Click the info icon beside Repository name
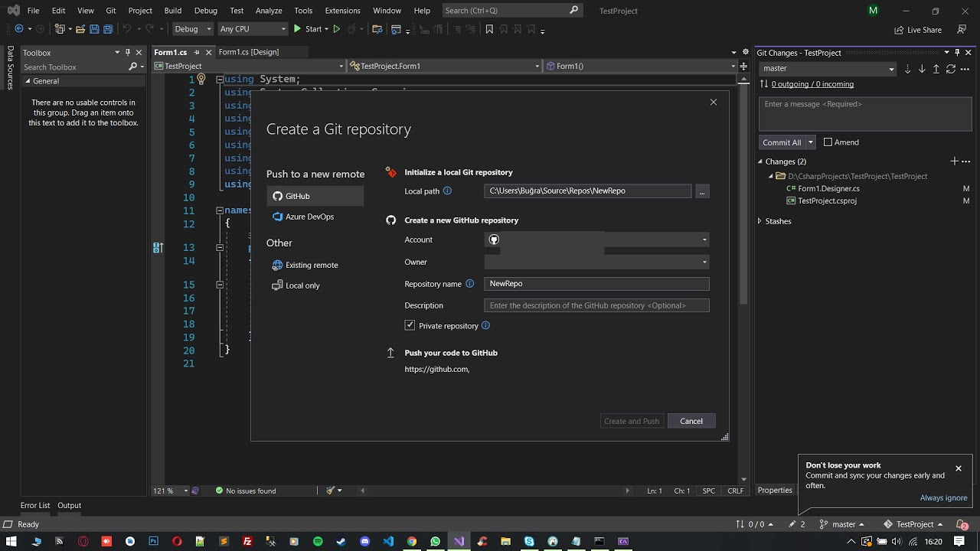 tap(469, 284)
